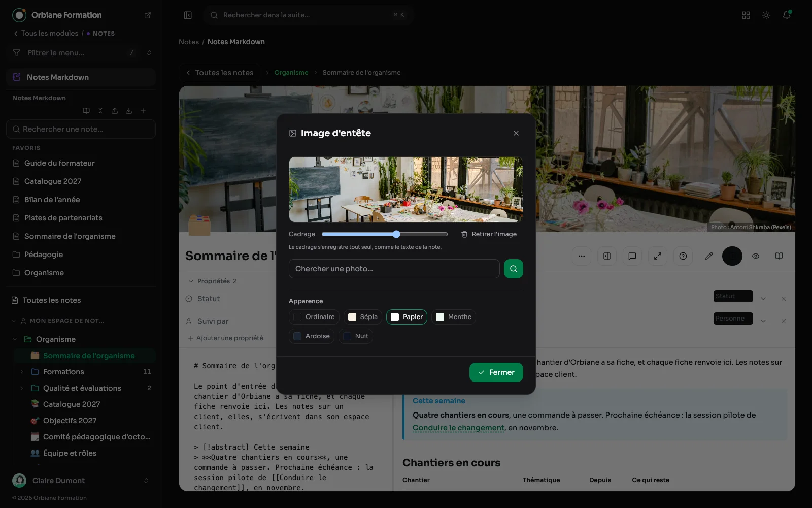Viewport: 812px width, 508px height.
Task: Collapse the Propriétés section chevron
Action: pos(191,281)
